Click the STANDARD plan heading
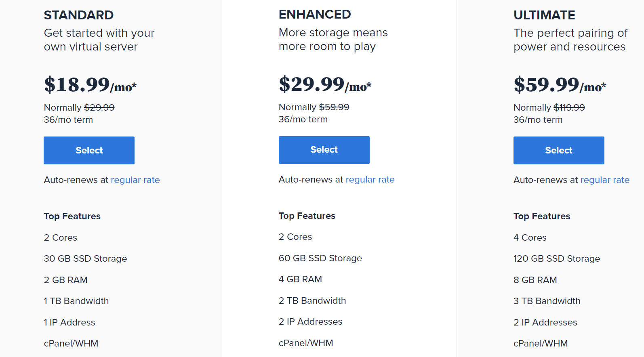The image size is (644, 357). [x=78, y=15]
